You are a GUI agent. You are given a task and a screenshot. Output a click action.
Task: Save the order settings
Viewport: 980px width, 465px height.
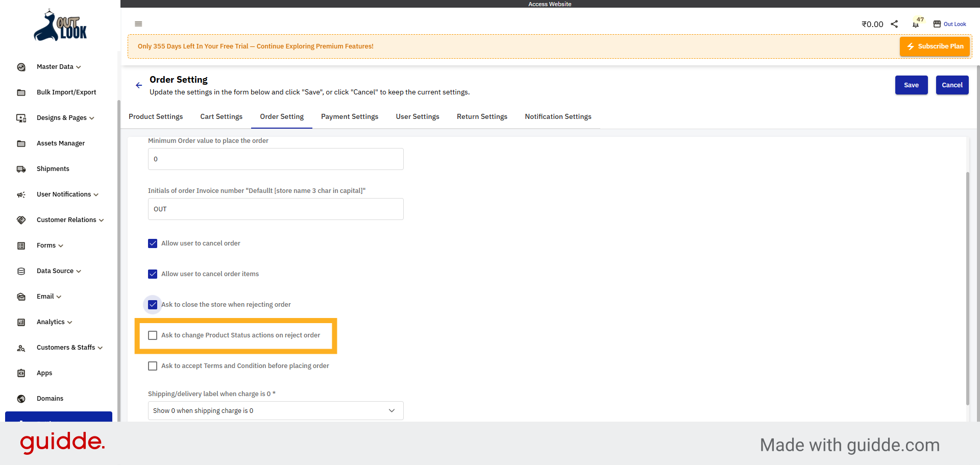coord(912,85)
